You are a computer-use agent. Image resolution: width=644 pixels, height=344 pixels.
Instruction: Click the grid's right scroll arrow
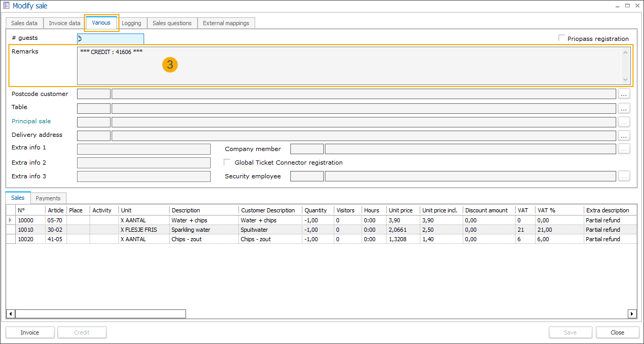(632, 314)
